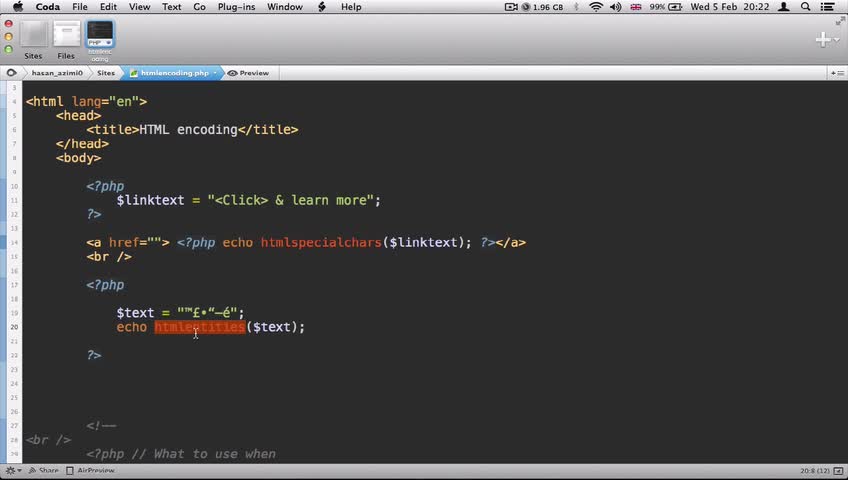
Task: Click the <body> tag on line 8
Action: click(78, 158)
